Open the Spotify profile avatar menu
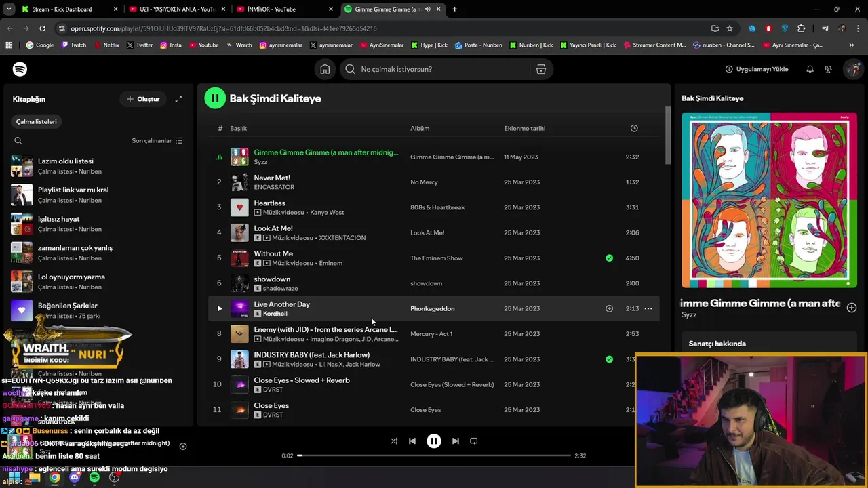Image resolution: width=868 pixels, height=488 pixels. (x=853, y=69)
